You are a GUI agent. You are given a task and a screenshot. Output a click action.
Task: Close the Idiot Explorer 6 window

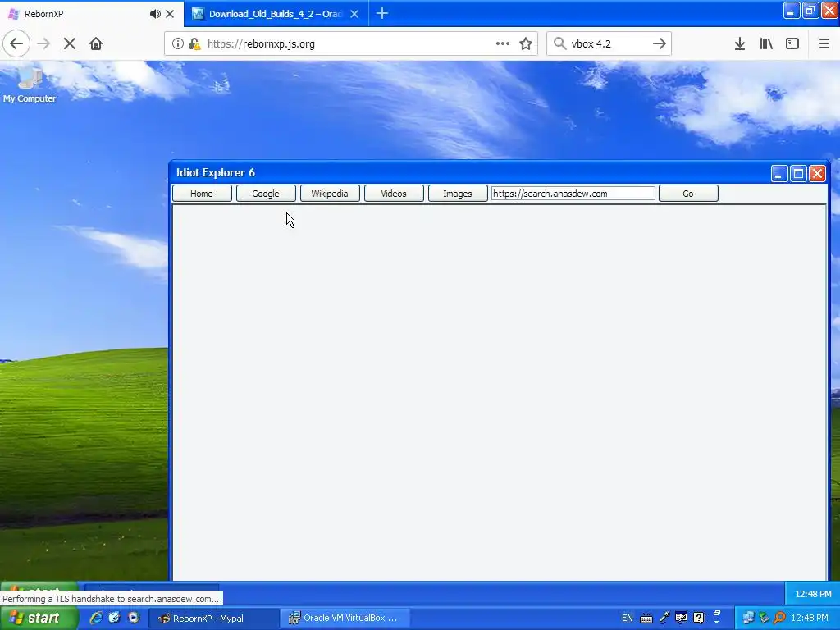click(817, 173)
